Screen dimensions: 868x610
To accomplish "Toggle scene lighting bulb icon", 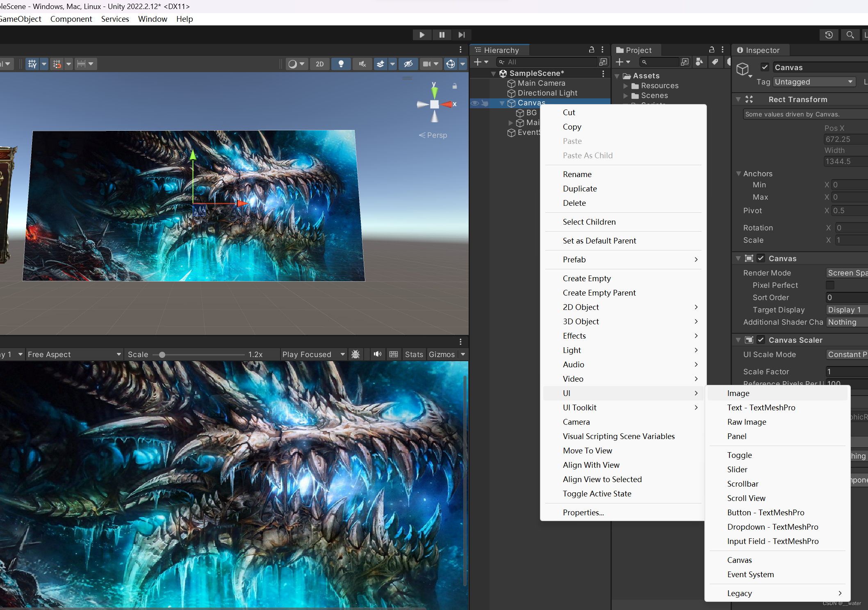I will tap(341, 64).
